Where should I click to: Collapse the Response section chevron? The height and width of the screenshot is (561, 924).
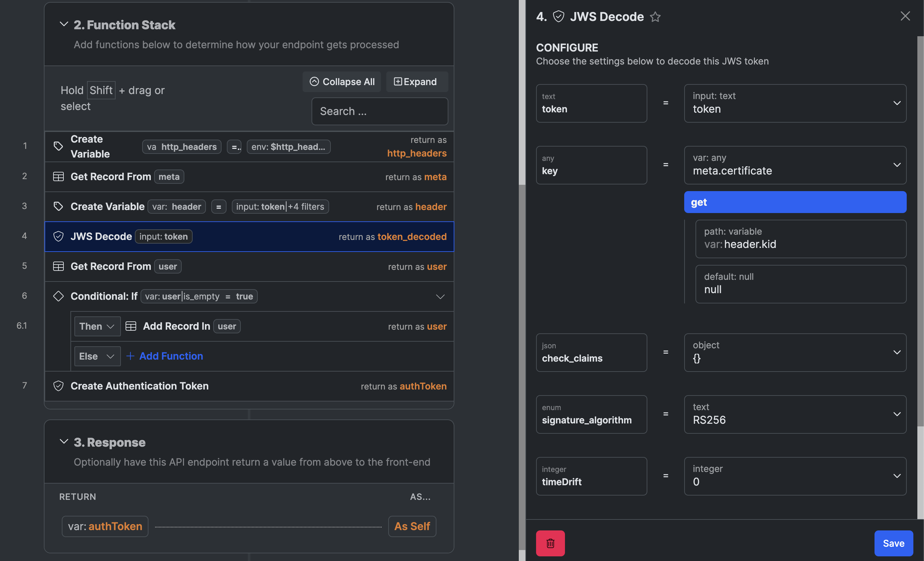pyautogui.click(x=64, y=442)
